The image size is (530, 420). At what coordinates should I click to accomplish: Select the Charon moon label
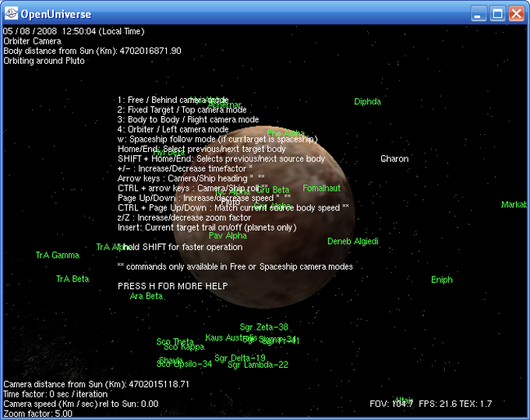tap(394, 159)
